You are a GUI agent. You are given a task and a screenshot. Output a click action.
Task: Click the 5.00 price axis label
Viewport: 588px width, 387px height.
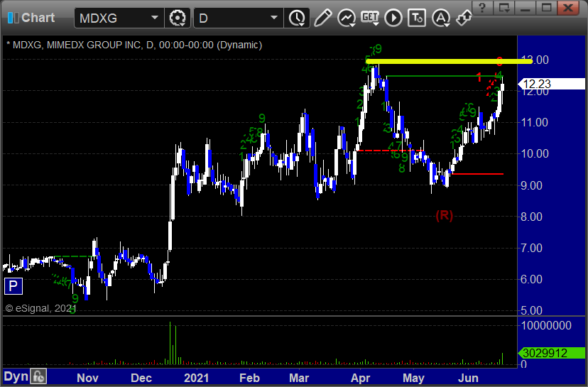[x=531, y=310]
